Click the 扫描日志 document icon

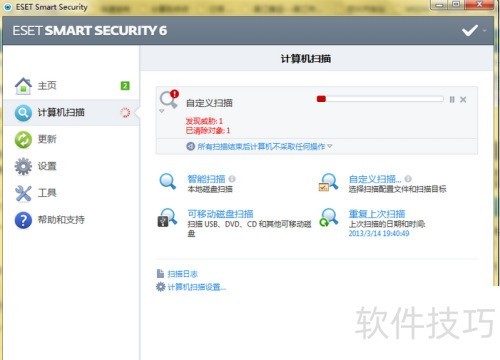pos(160,274)
